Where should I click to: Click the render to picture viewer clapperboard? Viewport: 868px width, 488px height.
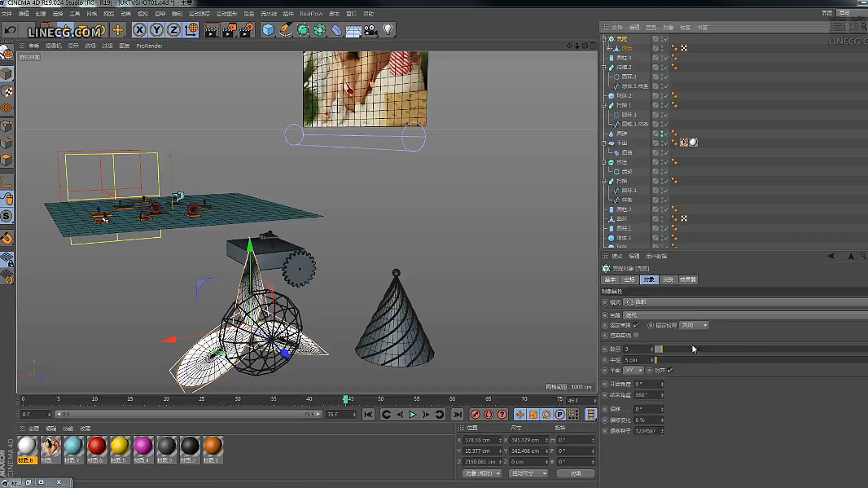point(229,30)
